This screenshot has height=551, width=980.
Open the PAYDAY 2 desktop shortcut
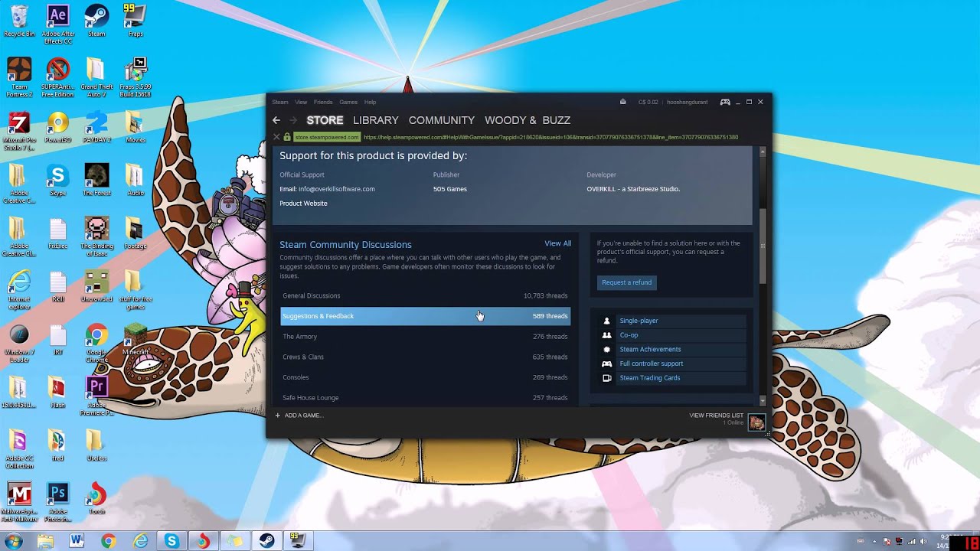pyautogui.click(x=96, y=127)
